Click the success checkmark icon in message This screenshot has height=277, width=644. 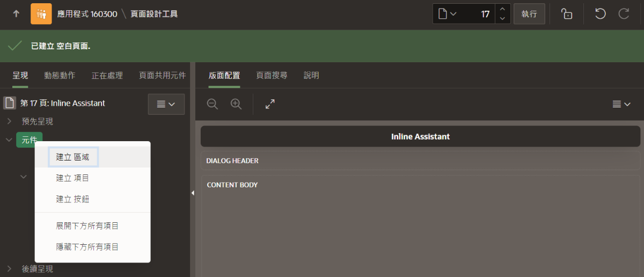pos(15,46)
